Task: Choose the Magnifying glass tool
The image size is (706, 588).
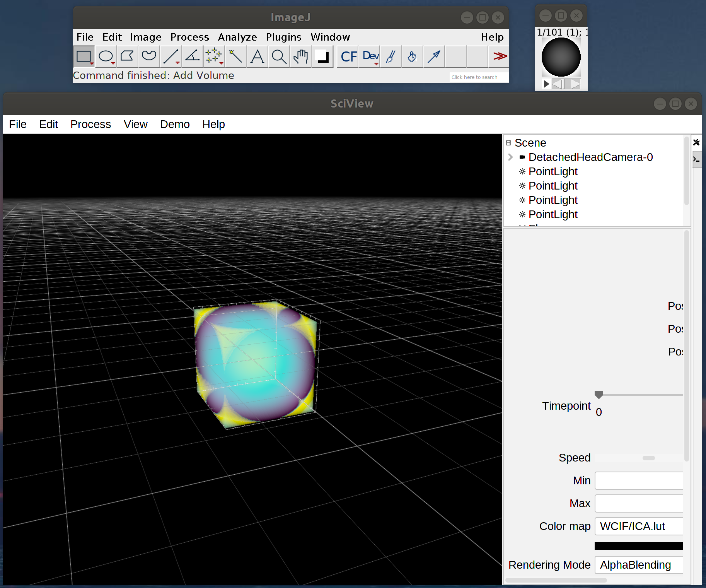Action: click(279, 56)
